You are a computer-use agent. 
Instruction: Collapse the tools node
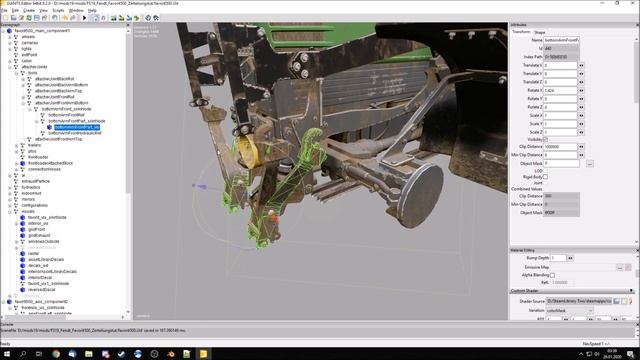point(17,73)
